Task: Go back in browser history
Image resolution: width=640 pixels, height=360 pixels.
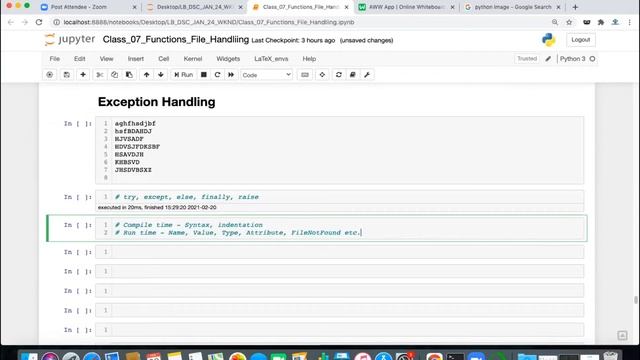Action: pyautogui.click(x=11, y=22)
